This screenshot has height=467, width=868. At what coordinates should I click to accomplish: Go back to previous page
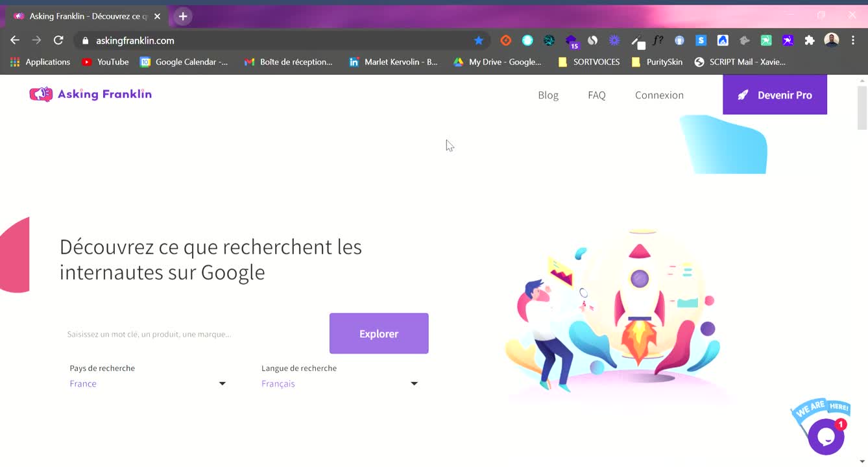click(x=15, y=40)
